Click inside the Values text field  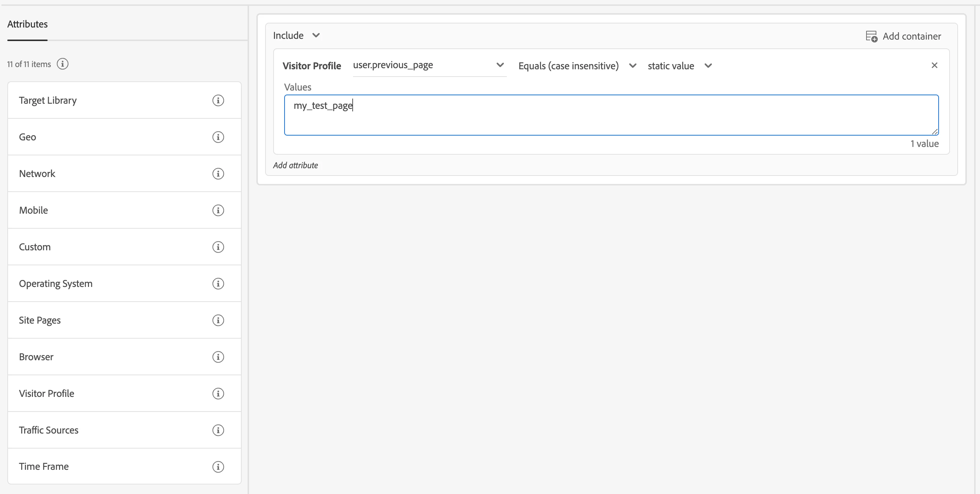(611, 115)
